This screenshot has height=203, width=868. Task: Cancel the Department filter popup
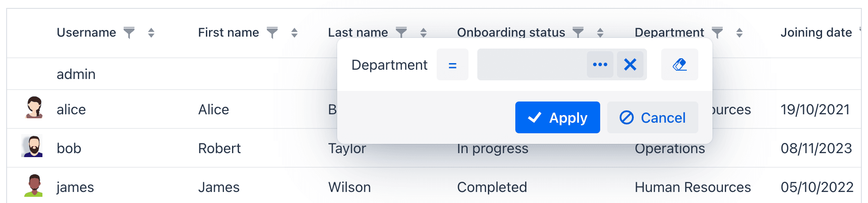point(652,117)
